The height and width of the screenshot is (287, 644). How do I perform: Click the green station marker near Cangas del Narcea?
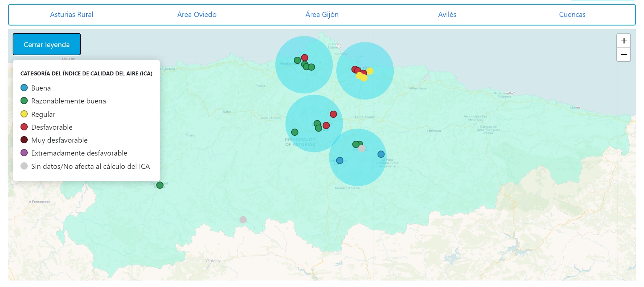coord(160,185)
